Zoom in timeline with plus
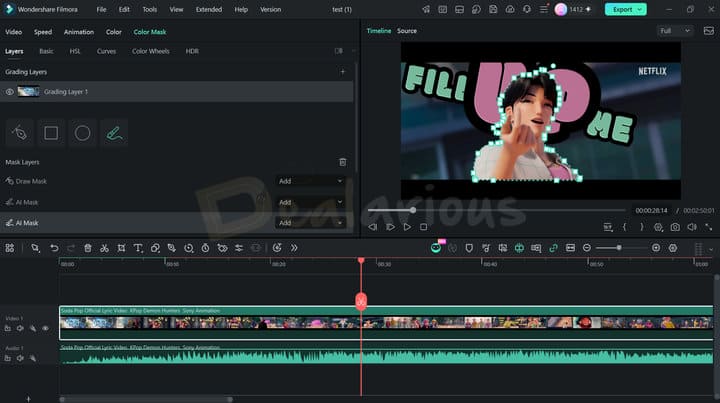The width and height of the screenshot is (720, 403). tap(656, 248)
